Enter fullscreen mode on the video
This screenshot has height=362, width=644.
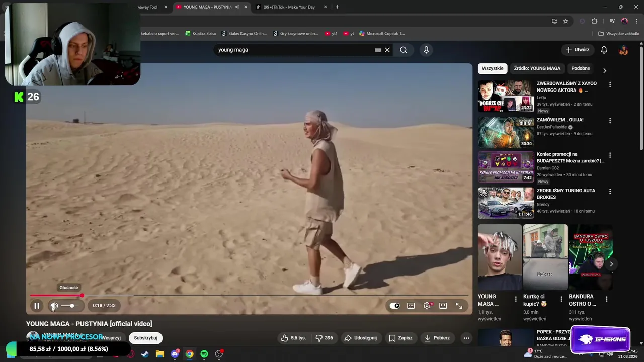[459, 306]
